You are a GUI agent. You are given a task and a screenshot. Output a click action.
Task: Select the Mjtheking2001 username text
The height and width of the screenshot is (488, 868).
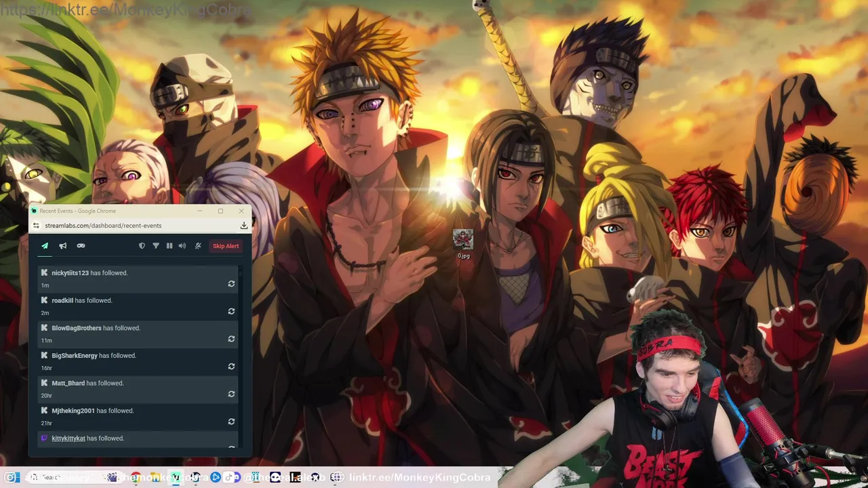pyautogui.click(x=73, y=411)
